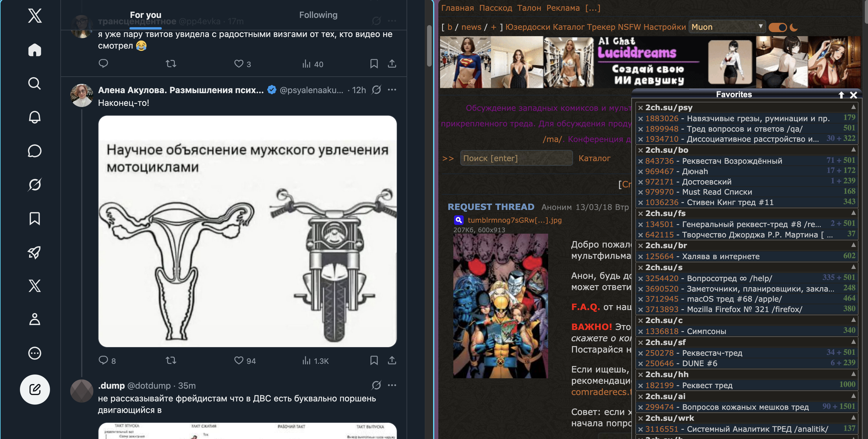Collapse the 2ch.su/c favorites group
Viewport: 868px width, 439px height.
[853, 320]
